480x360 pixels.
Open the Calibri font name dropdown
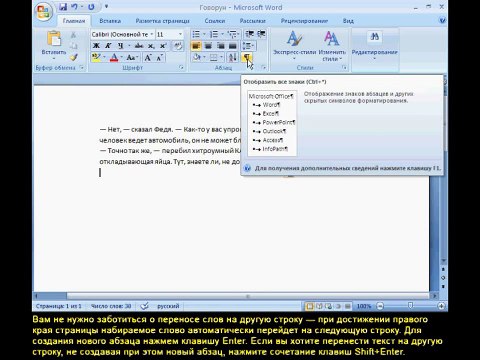coord(152,34)
